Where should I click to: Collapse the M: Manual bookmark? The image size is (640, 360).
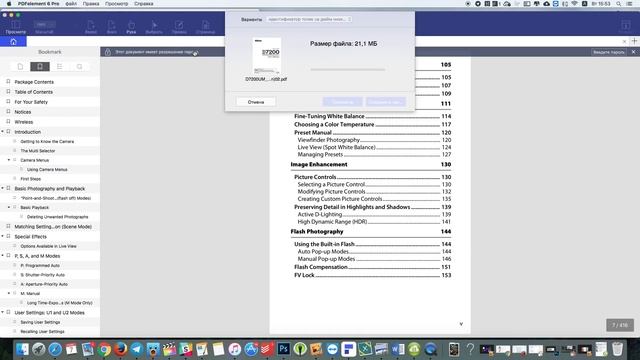click(9, 293)
